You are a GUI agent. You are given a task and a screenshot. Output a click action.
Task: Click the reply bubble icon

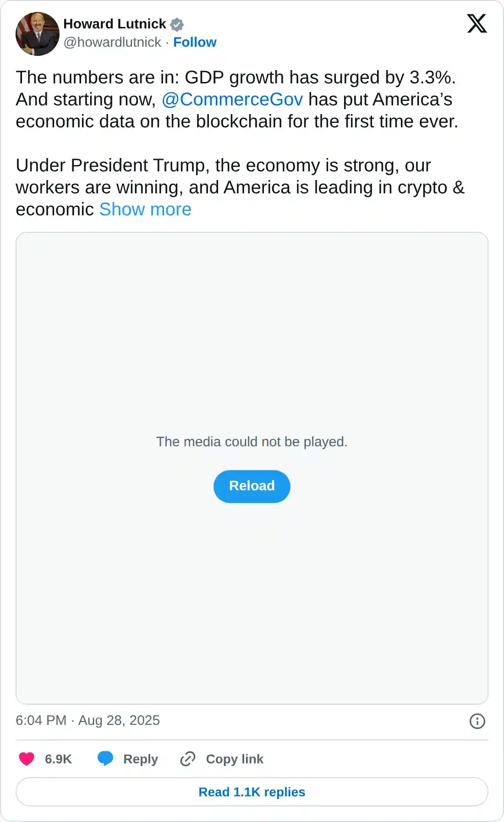click(105, 759)
